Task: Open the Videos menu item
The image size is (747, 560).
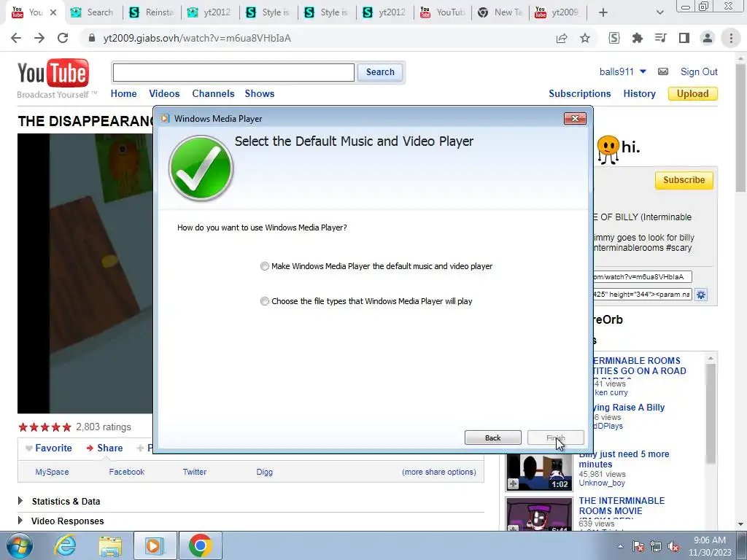Action: (x=164, y=94)
